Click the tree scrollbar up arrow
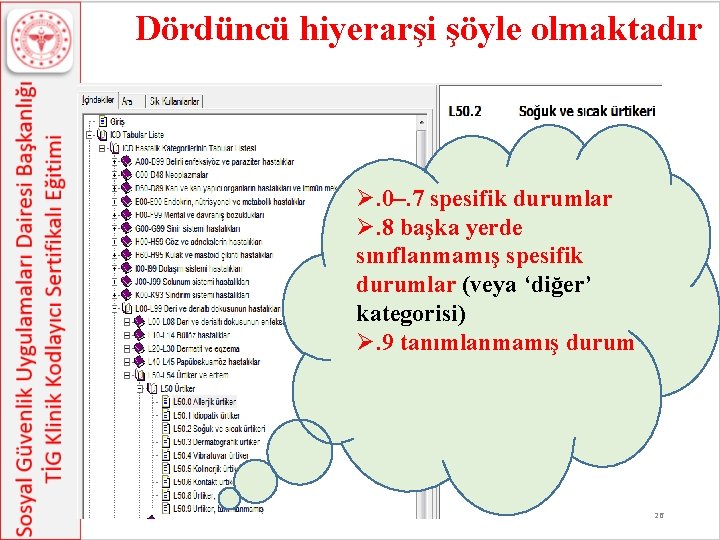 tap(421, 122)
